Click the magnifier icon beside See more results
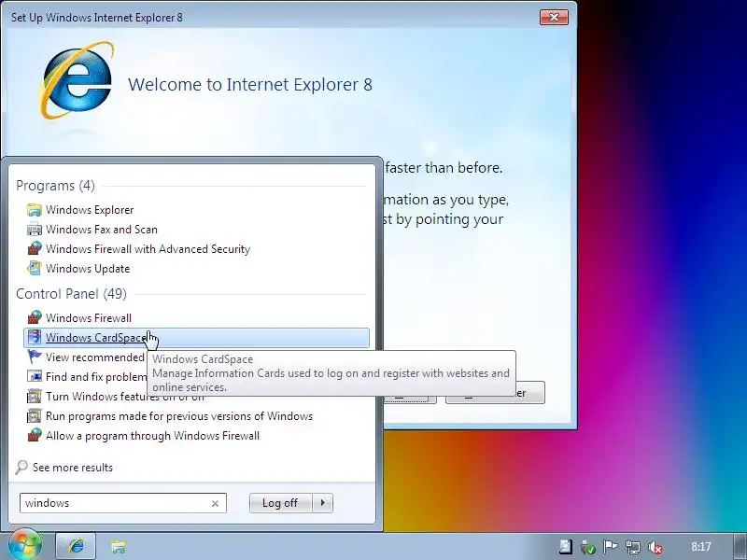This screenshot has width=747, height=560. coord(21,468)
